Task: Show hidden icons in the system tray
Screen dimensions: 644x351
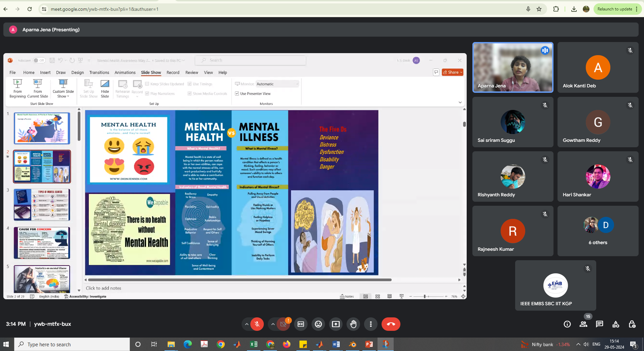Action: point(578,344)
